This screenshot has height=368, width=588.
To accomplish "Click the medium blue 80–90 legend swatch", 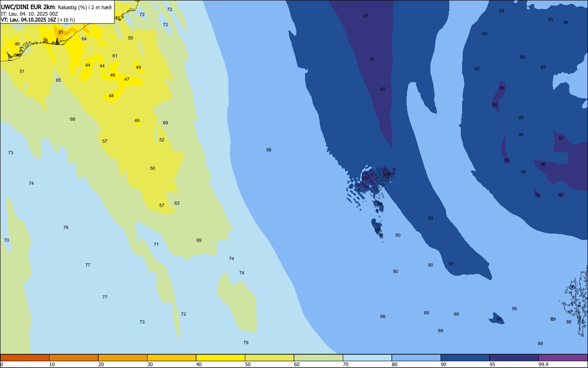I will 416,357.
